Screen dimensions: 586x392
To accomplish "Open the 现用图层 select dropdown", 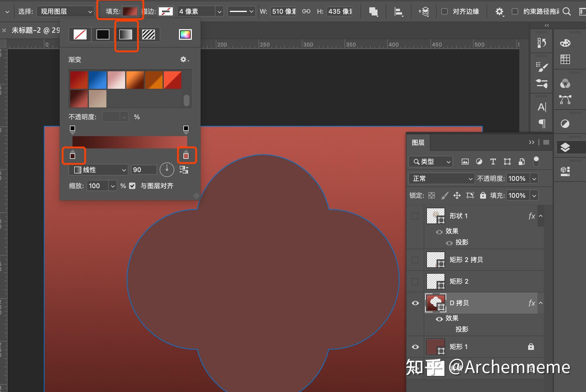I will coord(65,11).
